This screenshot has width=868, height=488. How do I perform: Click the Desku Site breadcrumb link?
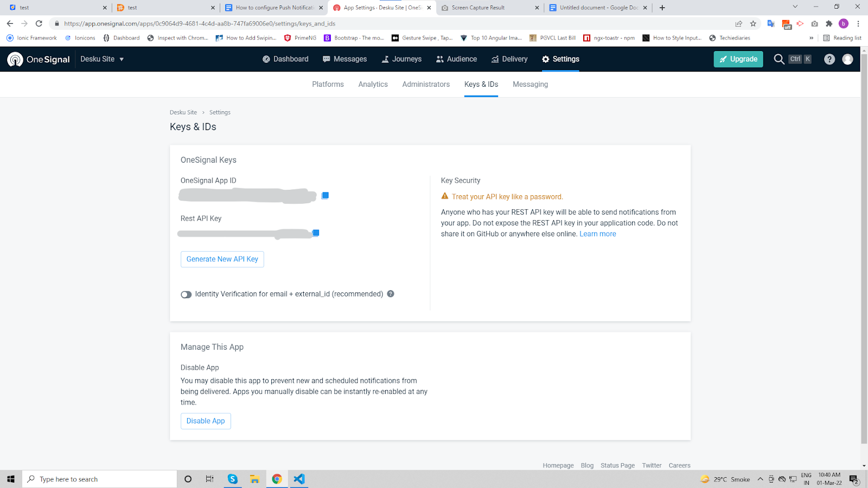pyautogui.click(x=183, y=112)
